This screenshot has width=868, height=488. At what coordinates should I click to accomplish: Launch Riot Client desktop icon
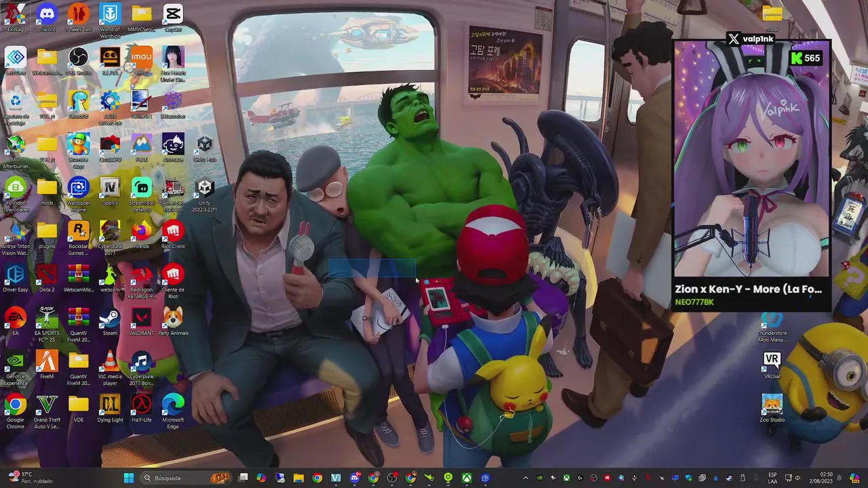point(173,235)
